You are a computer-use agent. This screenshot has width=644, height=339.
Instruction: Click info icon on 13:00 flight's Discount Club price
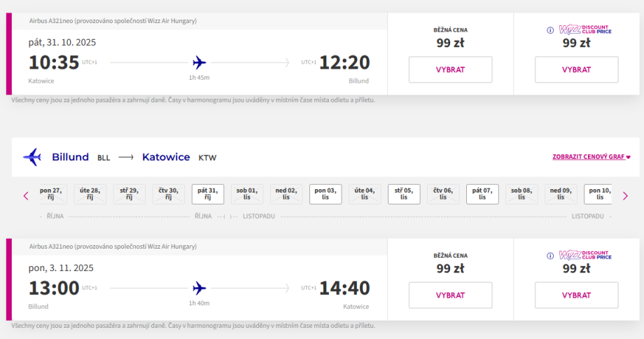pyautogui.click(x=550, y=256)
